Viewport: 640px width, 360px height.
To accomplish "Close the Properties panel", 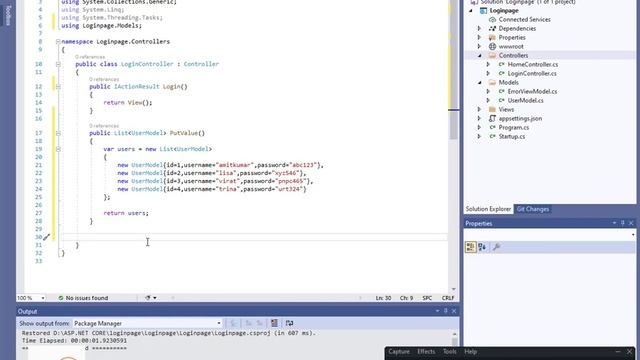I will coord(631,223).
